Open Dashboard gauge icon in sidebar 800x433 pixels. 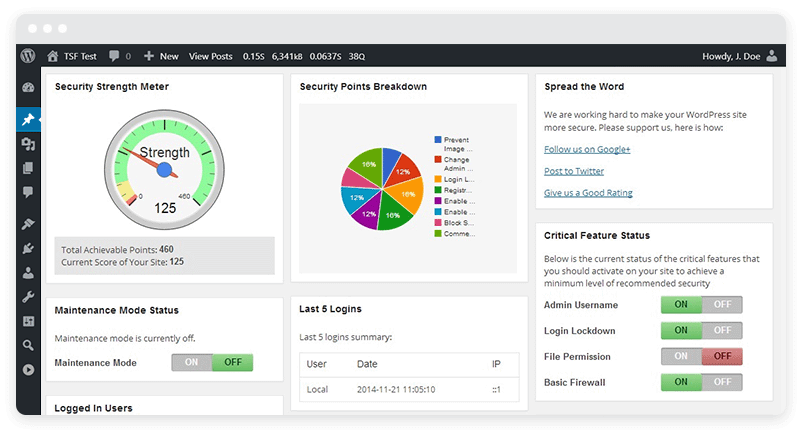pos(28,87)
